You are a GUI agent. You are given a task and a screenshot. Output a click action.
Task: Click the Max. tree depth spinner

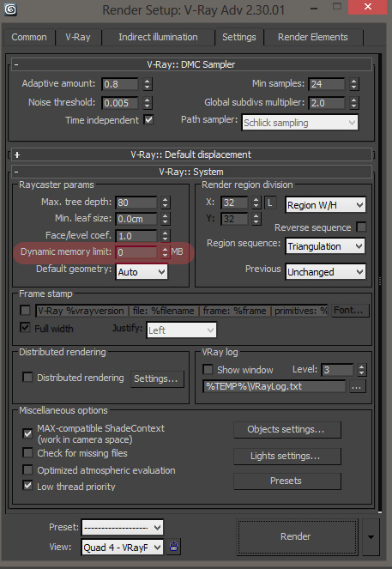166,203
